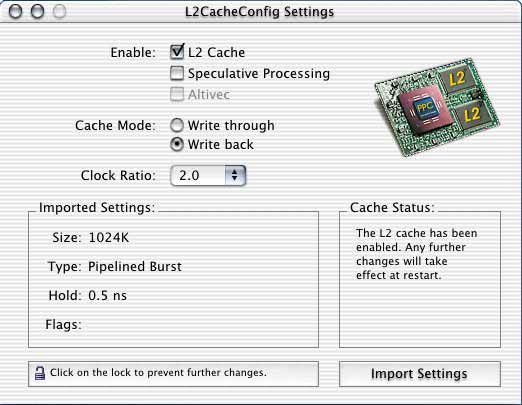Open the Clock Ratio dropdown showing 2.0
The image size is (522, 405).
coord(208,175)
